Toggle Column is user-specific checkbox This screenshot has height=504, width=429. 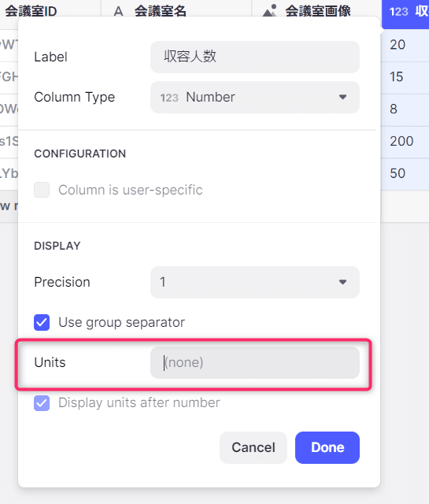42,190
